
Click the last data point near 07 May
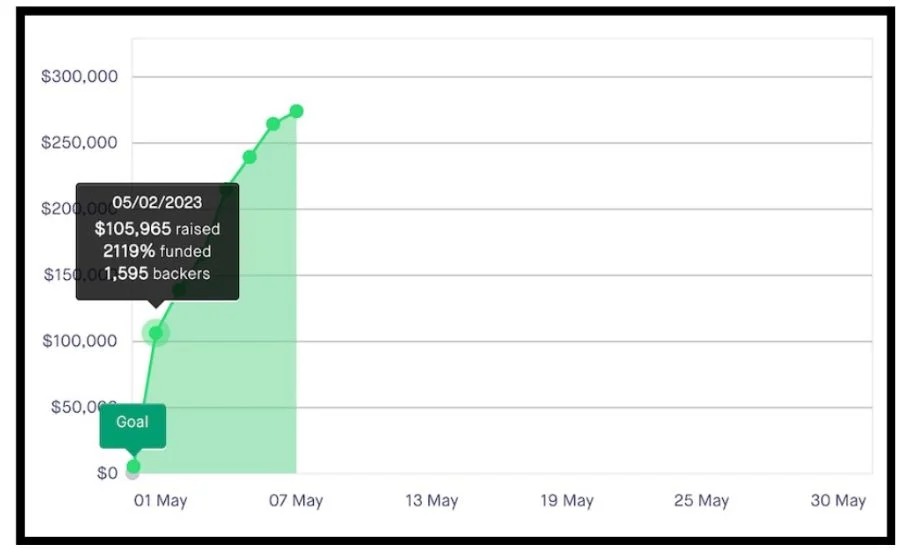pos(297,111)
